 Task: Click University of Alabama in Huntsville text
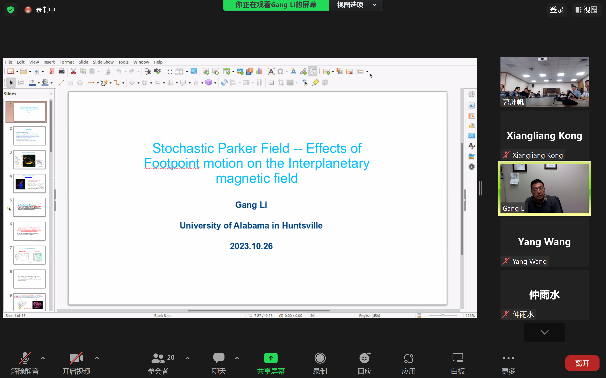coord(251,226)
